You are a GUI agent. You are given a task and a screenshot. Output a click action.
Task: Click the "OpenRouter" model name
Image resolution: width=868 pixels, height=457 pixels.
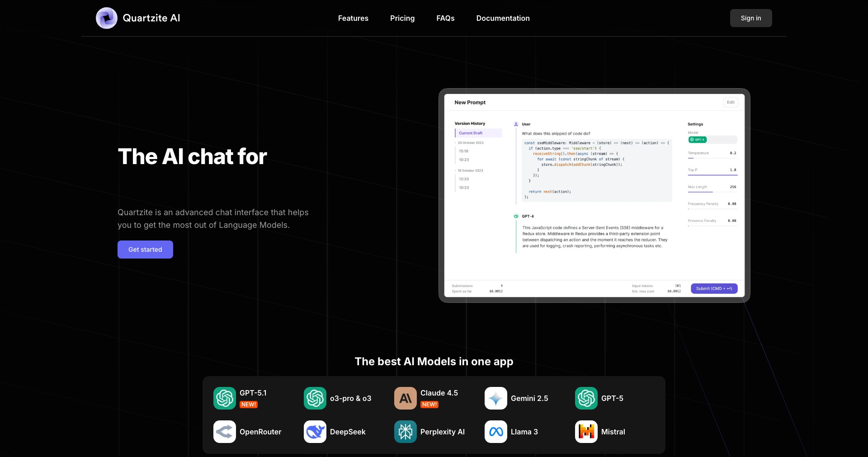tap(260, 432)
